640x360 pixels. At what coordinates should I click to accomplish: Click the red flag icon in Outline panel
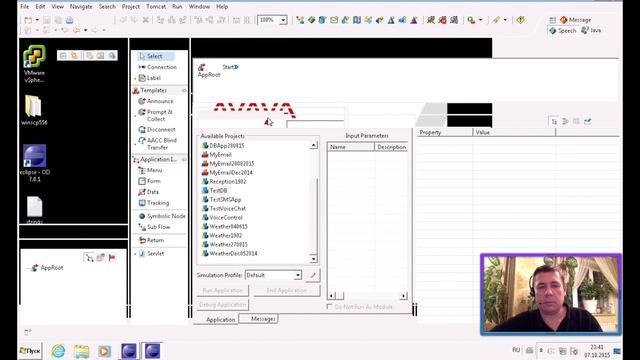click(x=112, y=258)
